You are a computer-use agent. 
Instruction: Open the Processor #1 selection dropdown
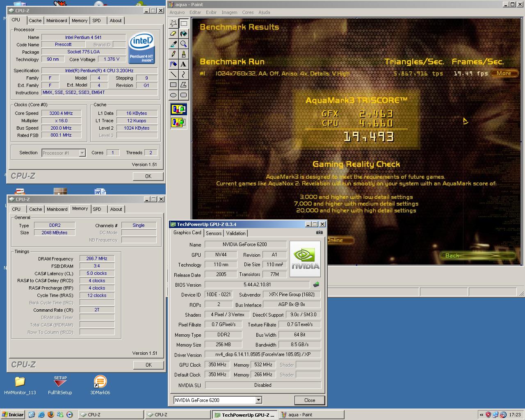click(x=82, y=153)
